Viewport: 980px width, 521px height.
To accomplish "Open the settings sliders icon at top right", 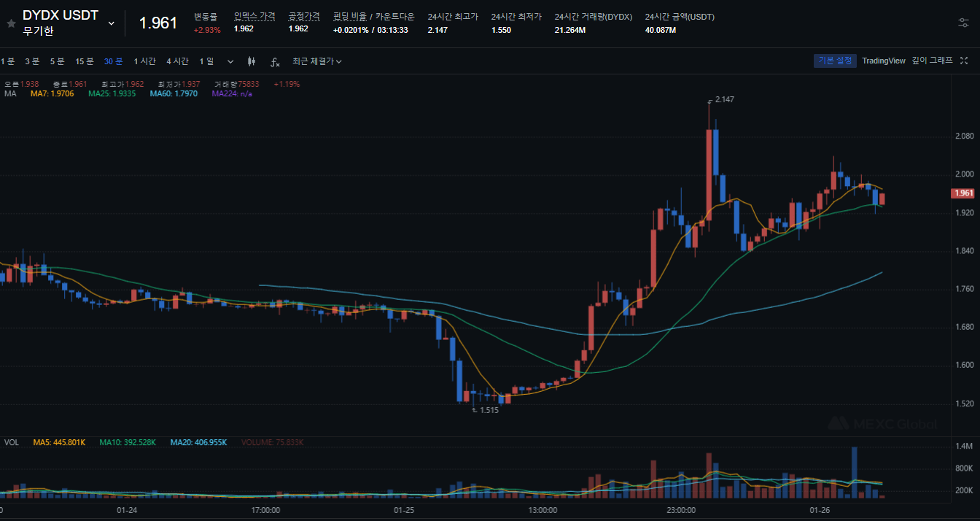I will point(964,23).
